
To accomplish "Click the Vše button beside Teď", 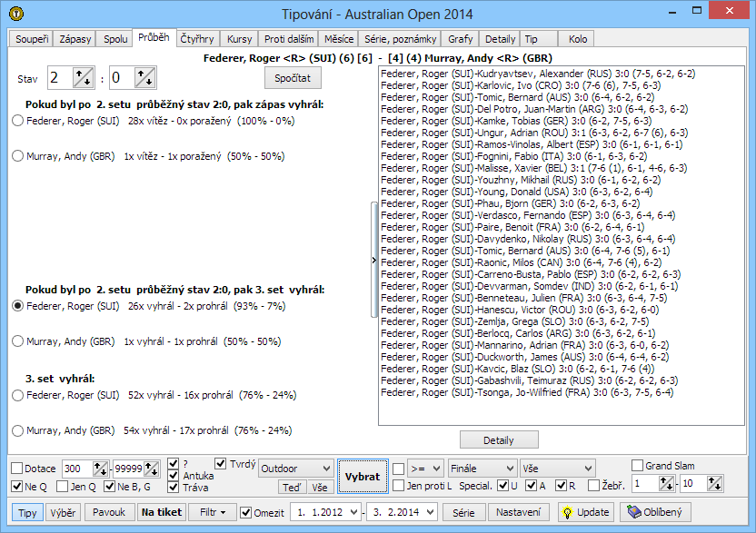I will (320, 488).
